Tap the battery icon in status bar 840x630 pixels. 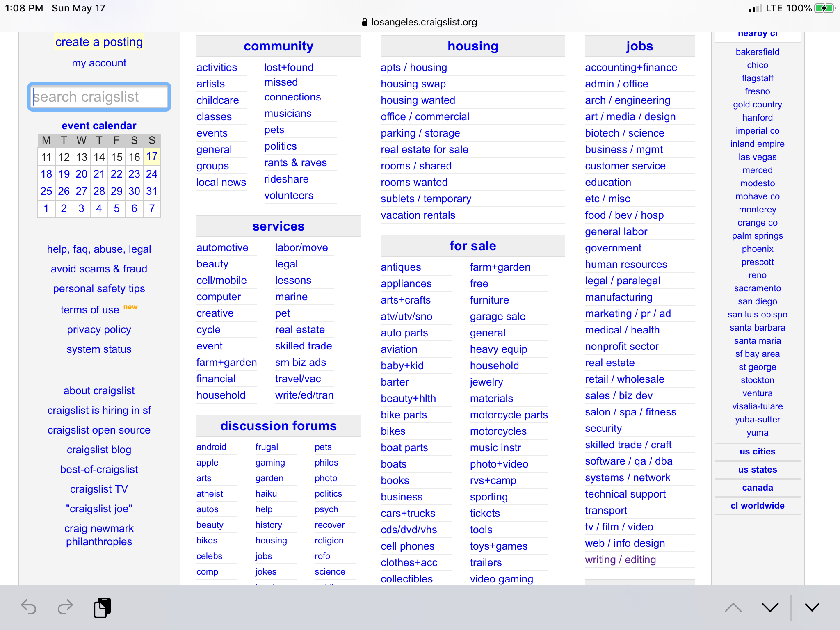coord(824,8)
